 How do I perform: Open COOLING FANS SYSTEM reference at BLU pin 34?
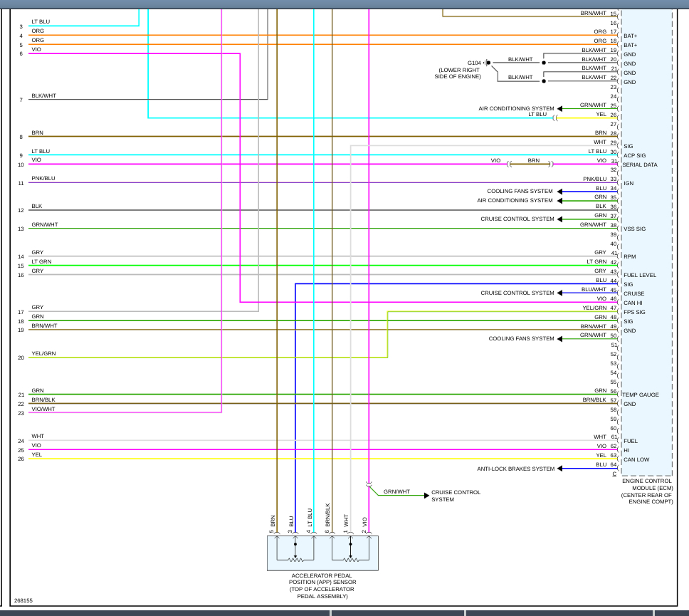click(520, 192)
